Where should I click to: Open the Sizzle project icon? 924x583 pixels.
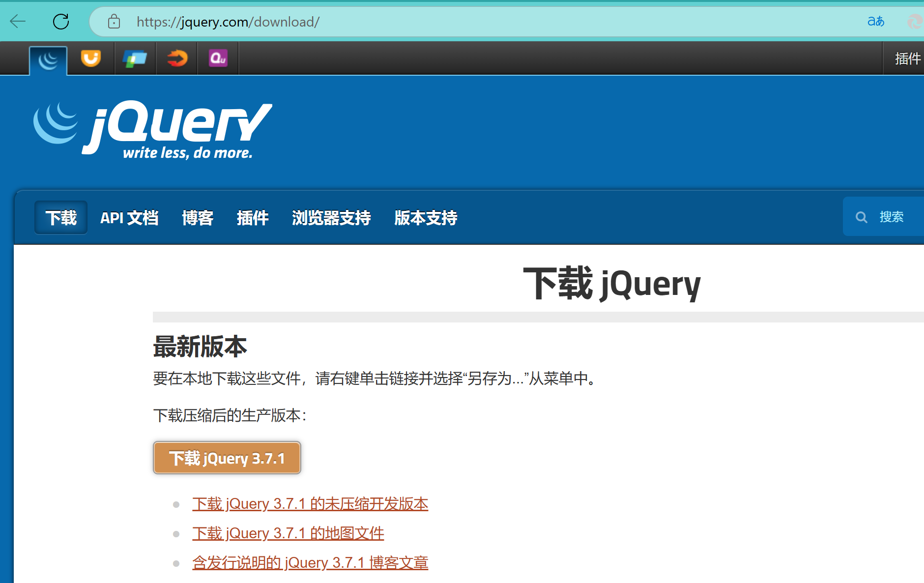pos(176,58)
